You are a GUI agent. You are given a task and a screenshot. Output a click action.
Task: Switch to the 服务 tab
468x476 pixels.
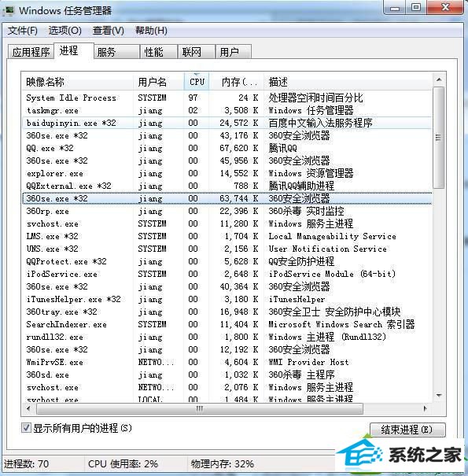tap(116, 52)
